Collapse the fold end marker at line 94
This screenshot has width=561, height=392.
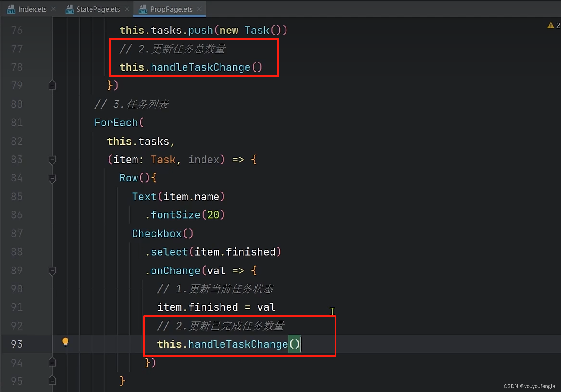pyautogui.click(x=52, y=362)
